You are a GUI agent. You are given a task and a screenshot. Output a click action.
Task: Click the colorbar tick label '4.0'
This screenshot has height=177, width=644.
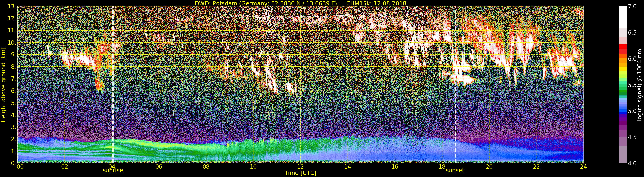[632, 163]
